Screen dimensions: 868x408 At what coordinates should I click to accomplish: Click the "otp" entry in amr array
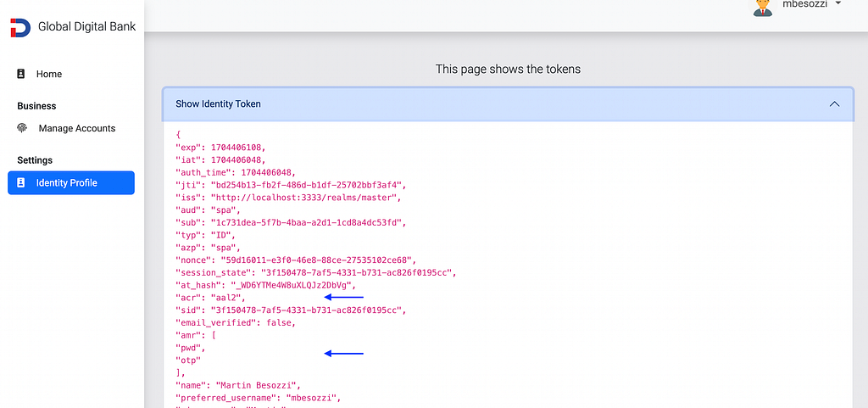187,360
